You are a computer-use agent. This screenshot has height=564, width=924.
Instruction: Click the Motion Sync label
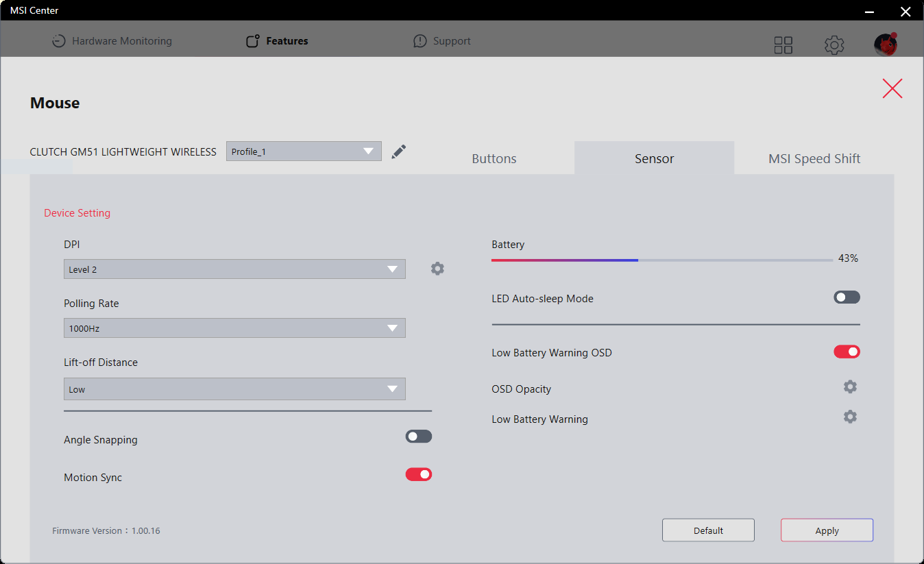point(93,478)
